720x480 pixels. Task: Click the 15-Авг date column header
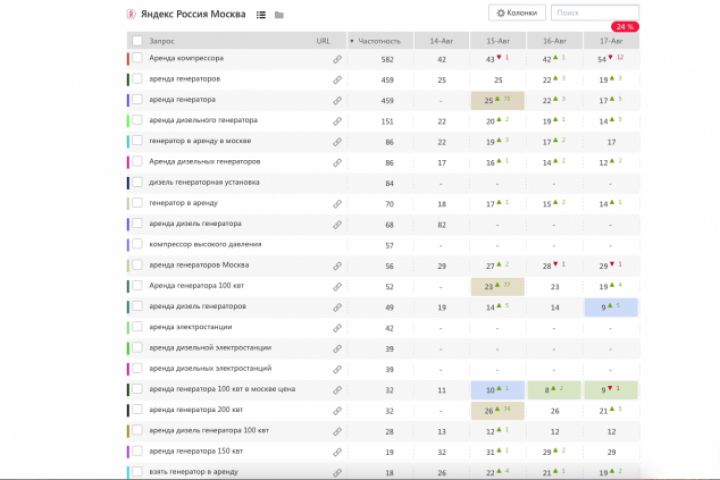coord(498,41)
